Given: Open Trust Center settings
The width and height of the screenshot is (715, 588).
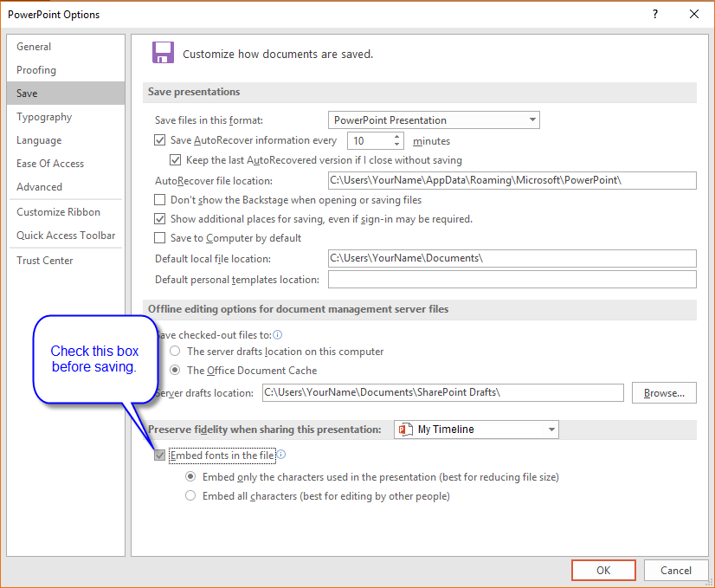Looking at the screenshot, I should [x=66, y=261].
